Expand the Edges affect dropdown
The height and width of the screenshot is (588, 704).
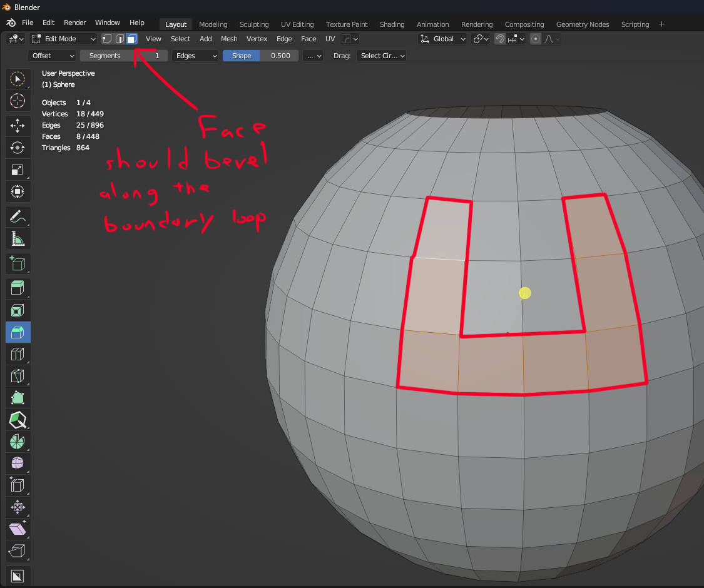[x=196, y=56]
